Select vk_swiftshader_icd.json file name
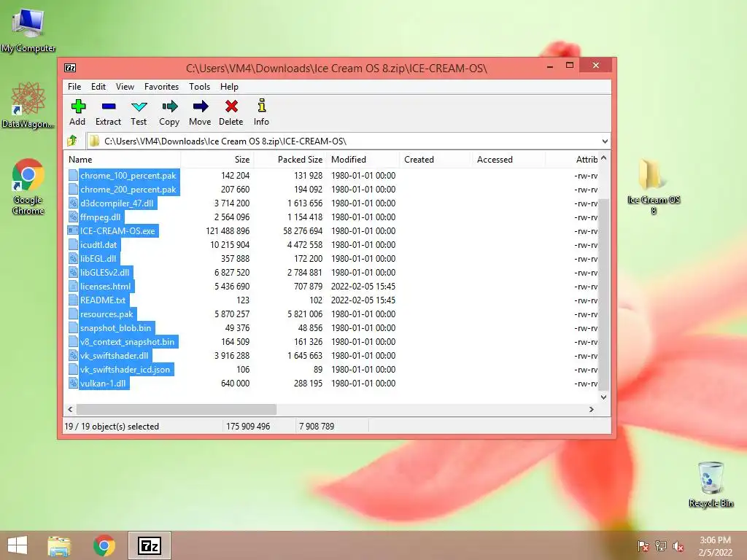The width and height of the screenshot is (747, 560). (x=125, y=370)
